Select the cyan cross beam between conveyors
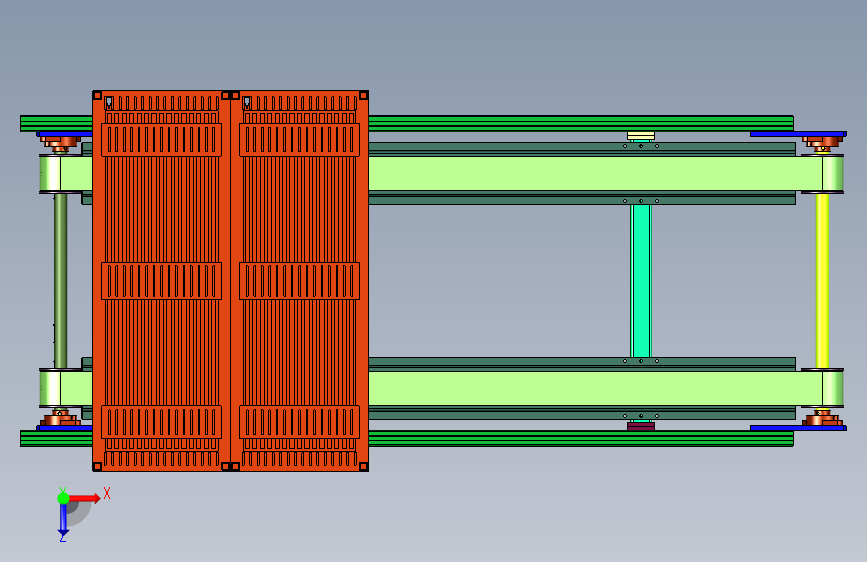This screenshot has width=867, height=562. [641, 281]
